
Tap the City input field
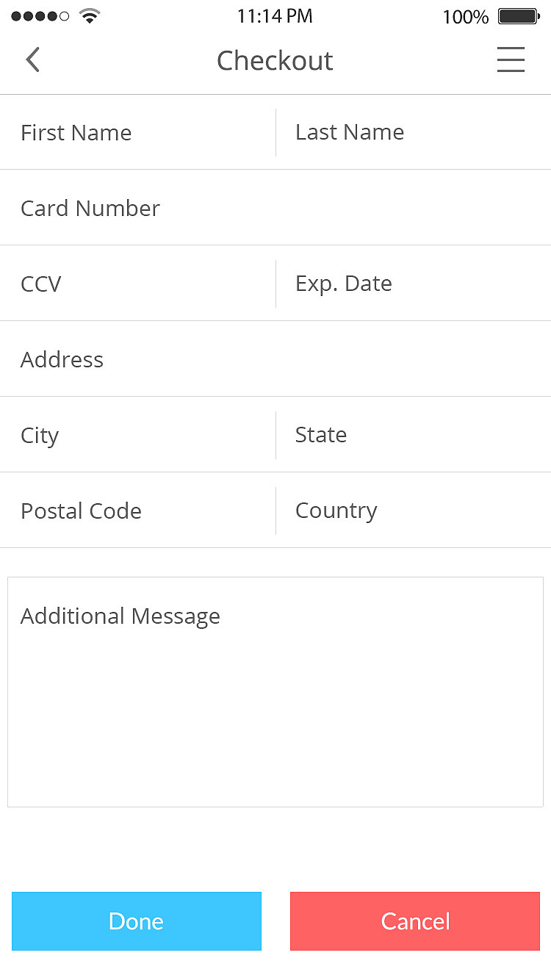(x=137, y=436)
